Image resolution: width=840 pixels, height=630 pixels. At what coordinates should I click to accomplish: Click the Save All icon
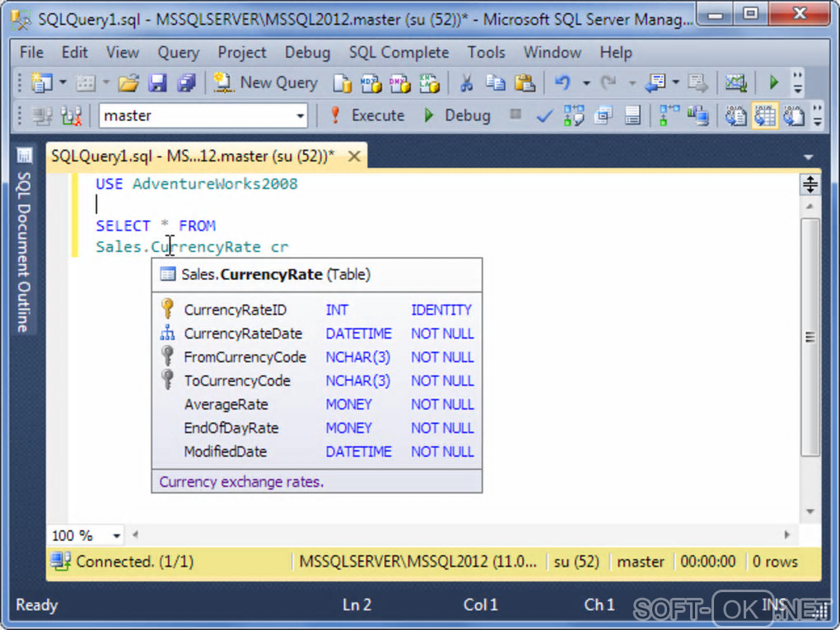[186, 83]
